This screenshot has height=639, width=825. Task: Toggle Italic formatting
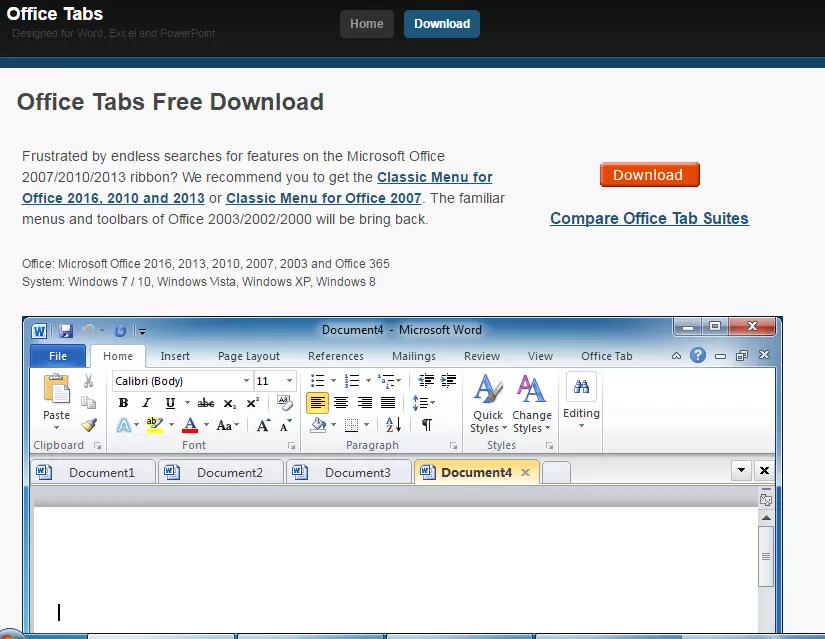(146, 403)
